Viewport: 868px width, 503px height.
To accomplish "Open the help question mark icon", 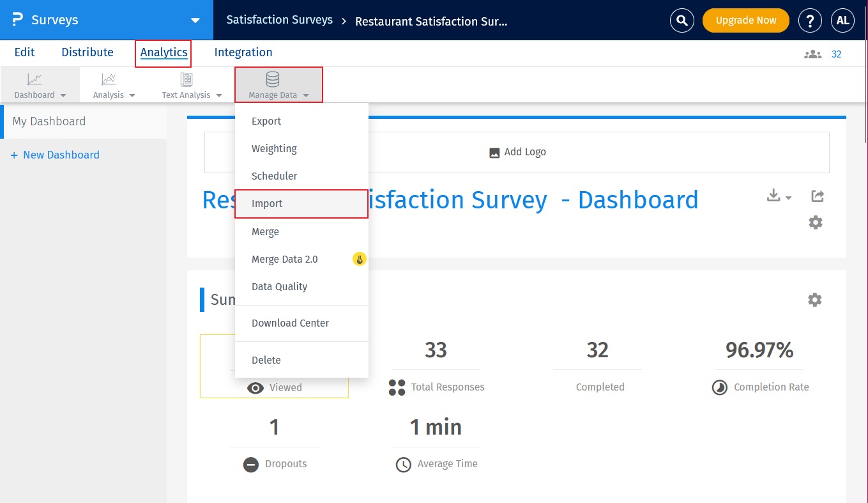I will (x=810, y=20).
